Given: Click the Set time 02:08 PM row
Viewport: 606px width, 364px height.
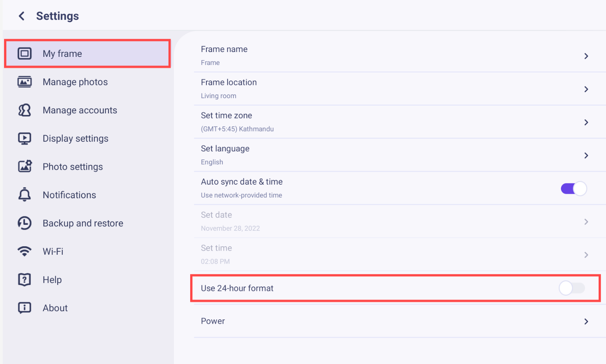Looking at the screenshot, I should point(400,255).
